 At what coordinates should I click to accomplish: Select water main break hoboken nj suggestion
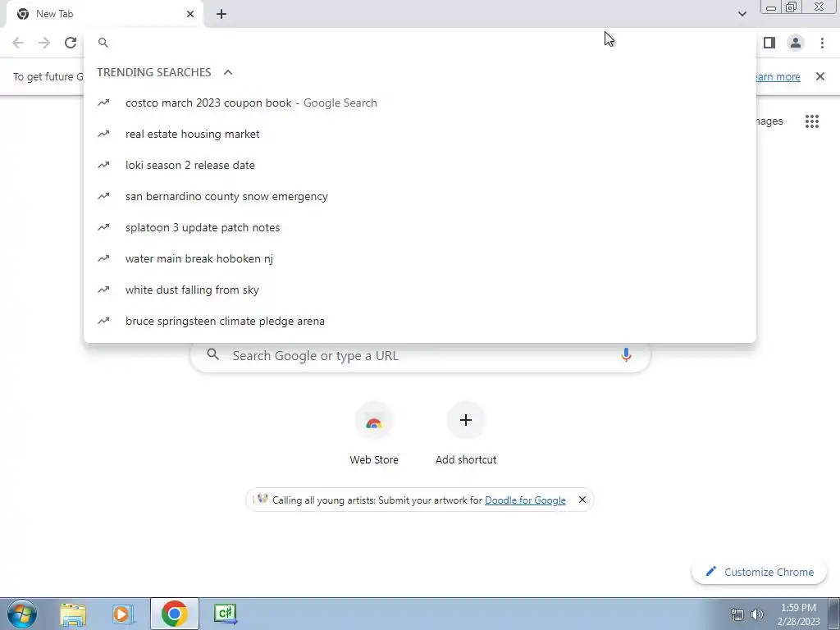pyautogui.click(x=419, y=258)
